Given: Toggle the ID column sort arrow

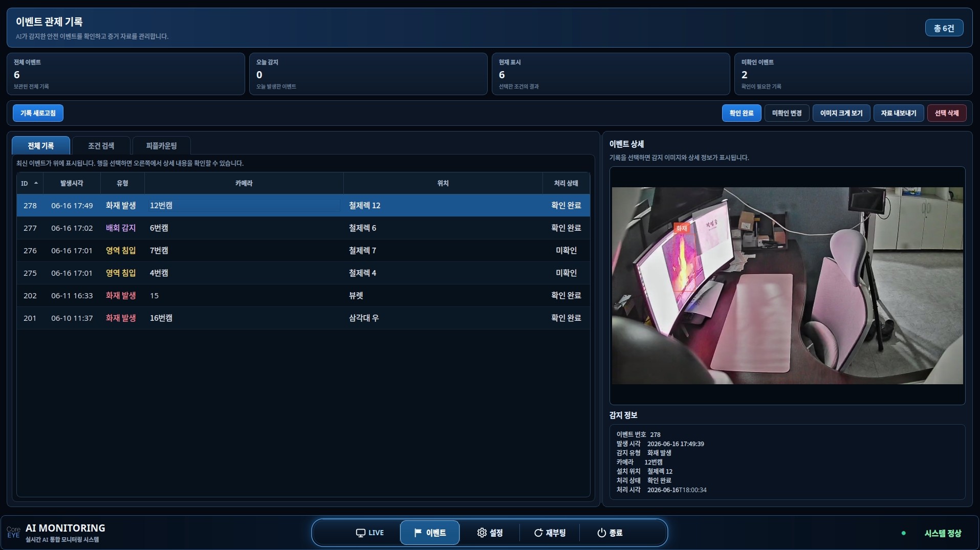Looking at the screenshot, I should [x=36, y=183].
